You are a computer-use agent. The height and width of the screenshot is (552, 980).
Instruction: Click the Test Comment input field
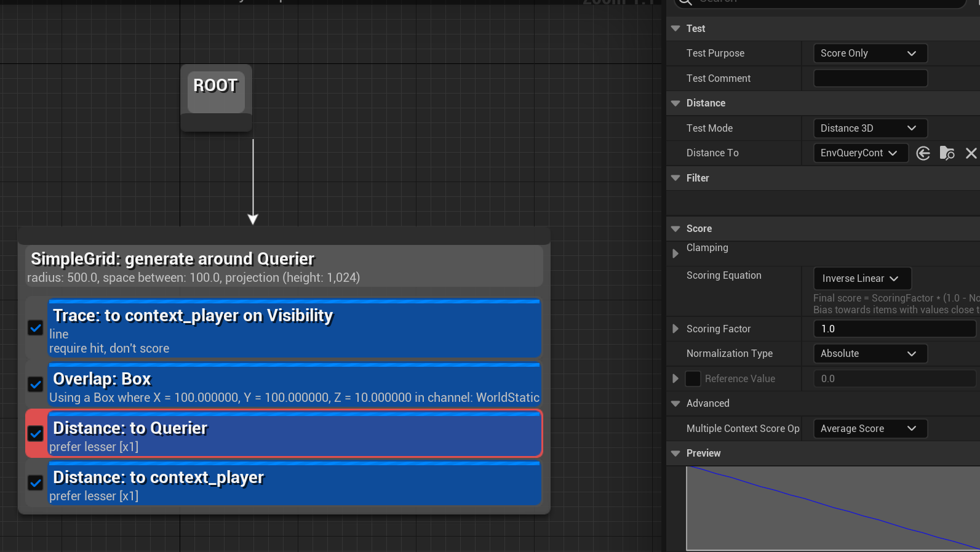click(x=870, y=78)
